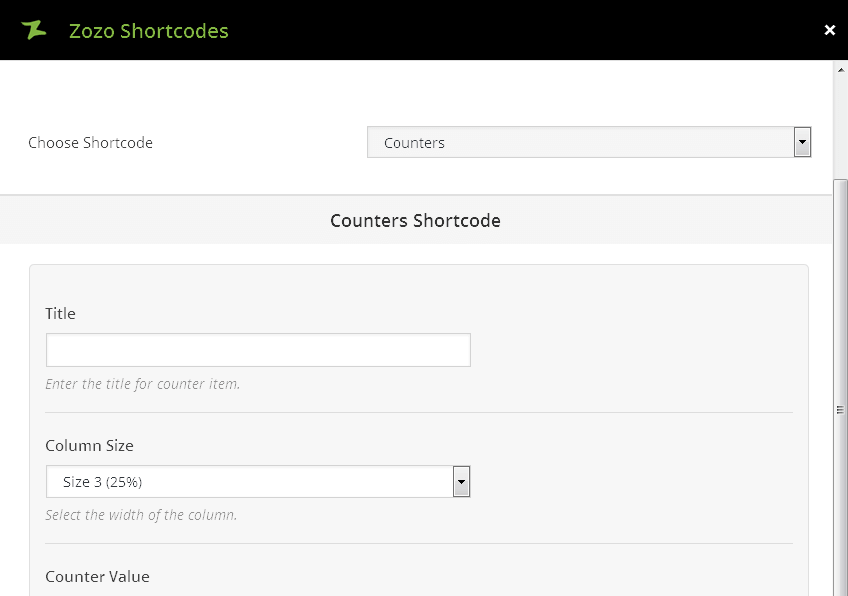
Task: Click the vertical scrollbar grip handle
Action: [x=840, y=409]
